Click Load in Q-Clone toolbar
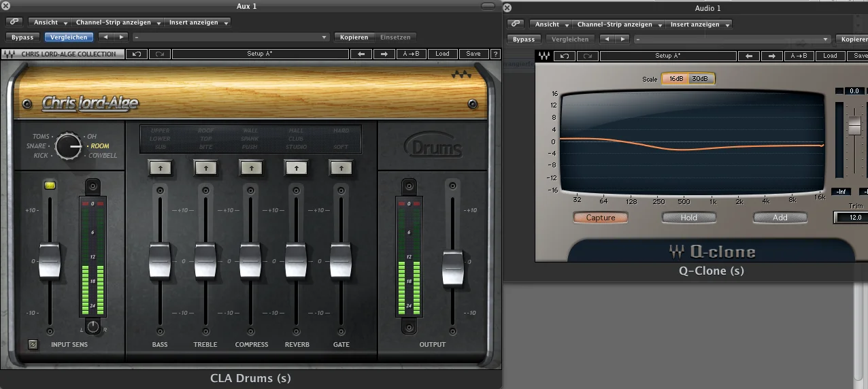868x389 pixels. (x=831, y=56)
